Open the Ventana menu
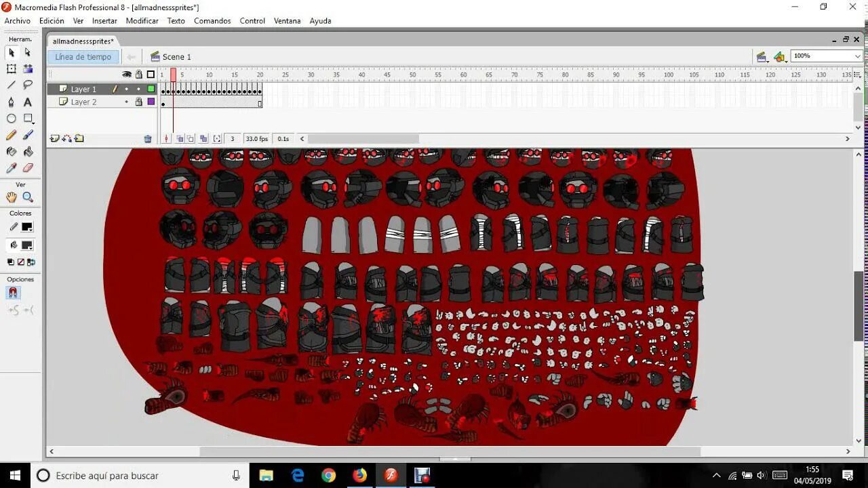 [287, 21]
